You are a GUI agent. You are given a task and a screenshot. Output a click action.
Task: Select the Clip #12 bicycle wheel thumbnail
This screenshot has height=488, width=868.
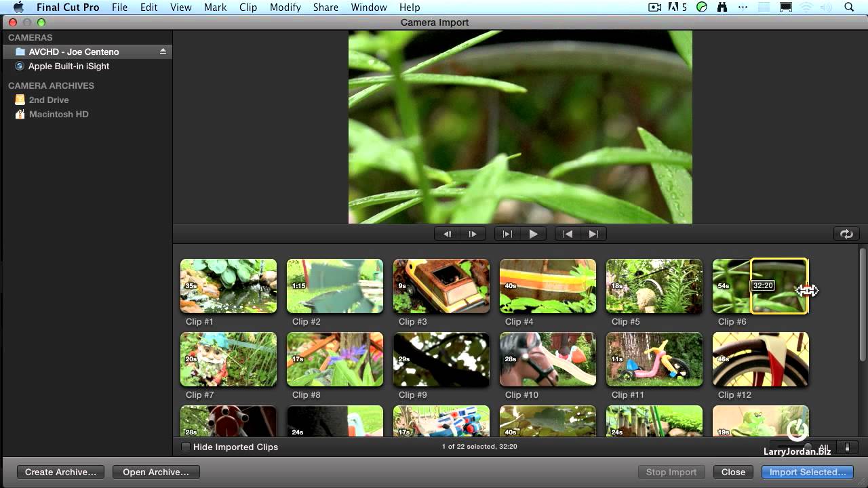pos(761,359)
